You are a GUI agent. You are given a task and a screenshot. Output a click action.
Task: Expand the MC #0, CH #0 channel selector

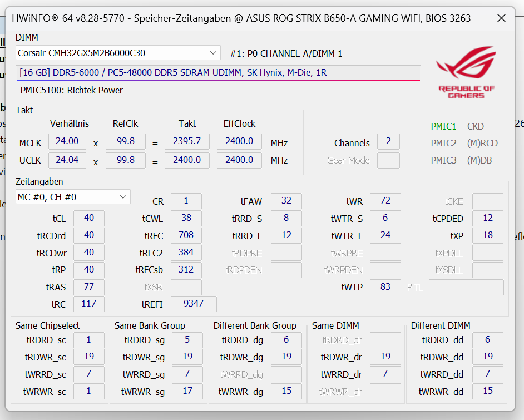point(73,197)
